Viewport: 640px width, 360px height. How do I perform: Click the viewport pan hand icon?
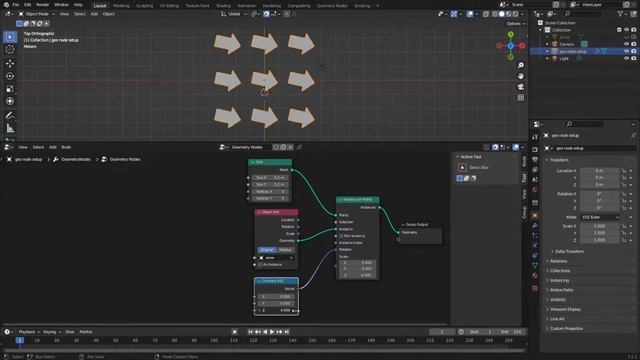point(521,76)
